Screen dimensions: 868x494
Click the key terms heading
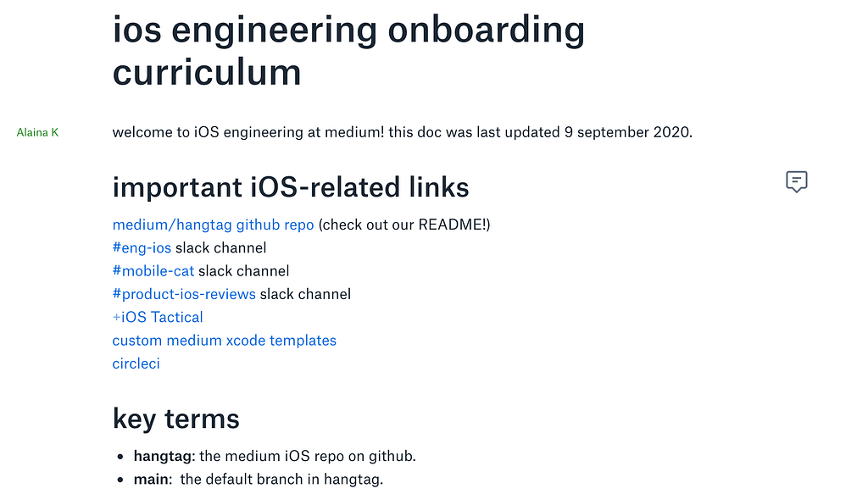[176, 419]
